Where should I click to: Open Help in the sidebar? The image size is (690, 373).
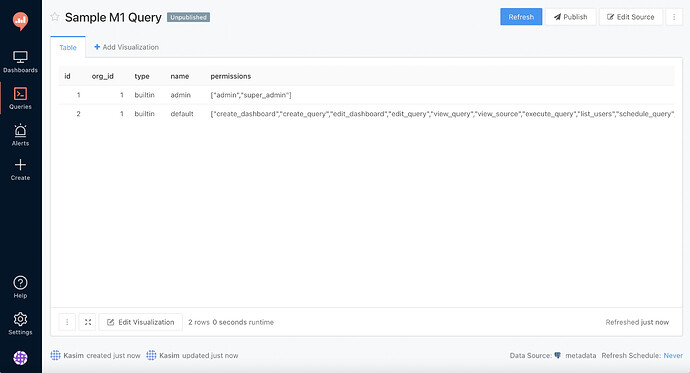point(20,287)
